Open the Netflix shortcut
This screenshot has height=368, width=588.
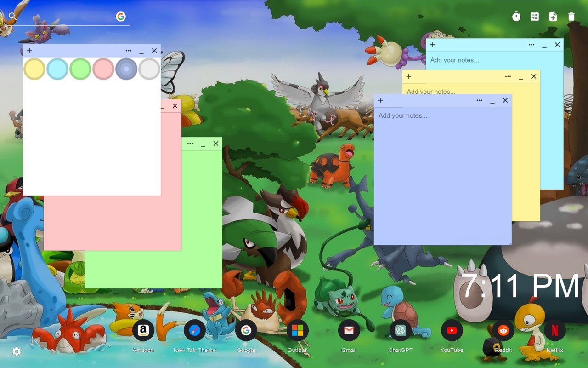click(x=555, y=330)
